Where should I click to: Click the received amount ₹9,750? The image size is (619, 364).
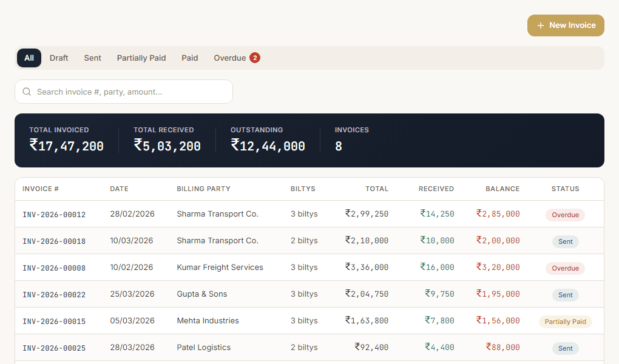439,294
